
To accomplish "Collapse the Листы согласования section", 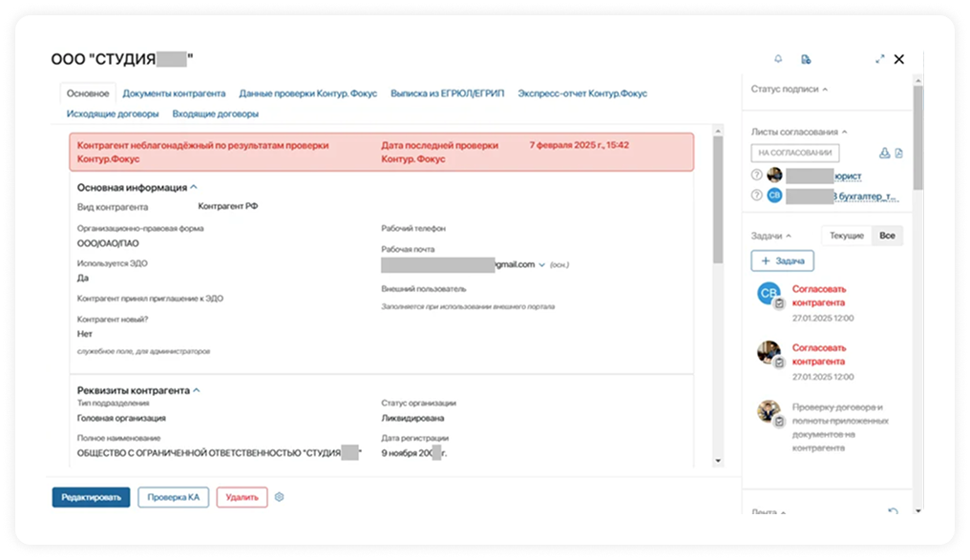I will click(x=844, y=132).
